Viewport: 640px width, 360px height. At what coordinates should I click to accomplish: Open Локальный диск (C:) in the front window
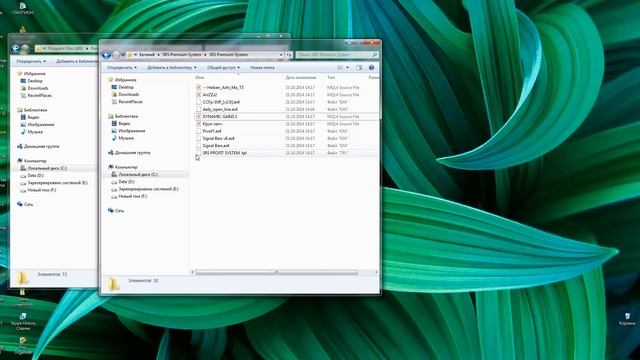[138, 174]
